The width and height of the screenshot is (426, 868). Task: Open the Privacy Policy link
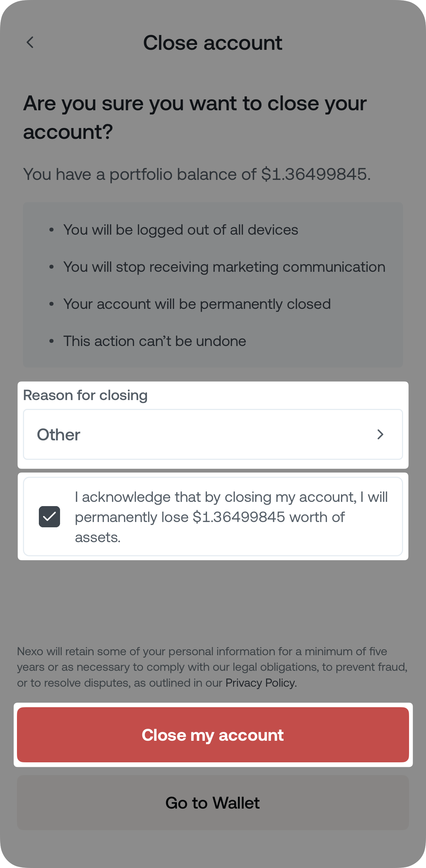[x=260, y=683]
